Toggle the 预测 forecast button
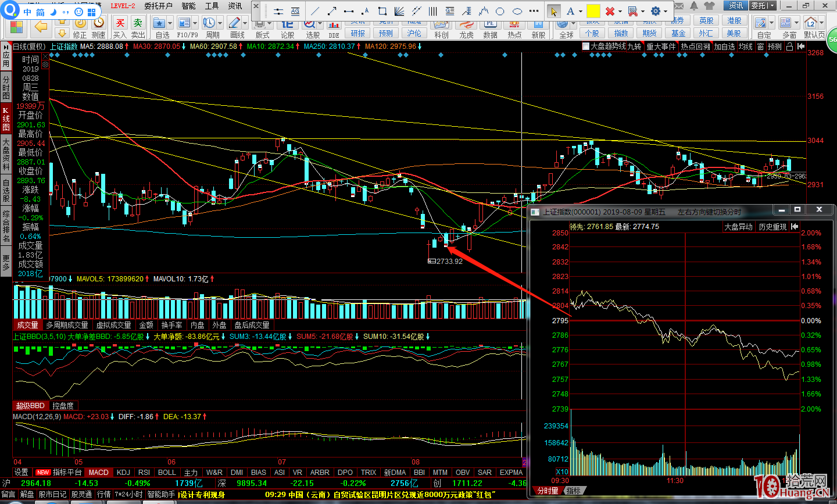Screen dimensions: 837x504 pyautogui.click(x=775, y=47)
